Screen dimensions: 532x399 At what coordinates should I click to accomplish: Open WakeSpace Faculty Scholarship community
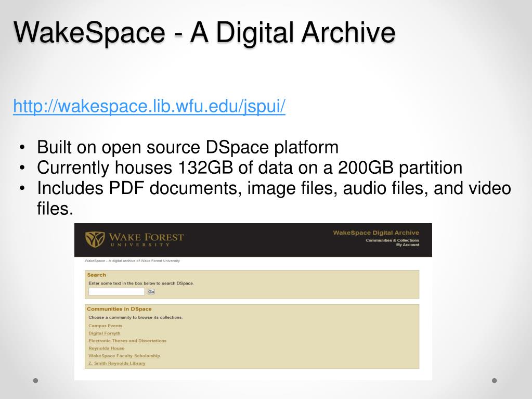[x=124, y=356]
